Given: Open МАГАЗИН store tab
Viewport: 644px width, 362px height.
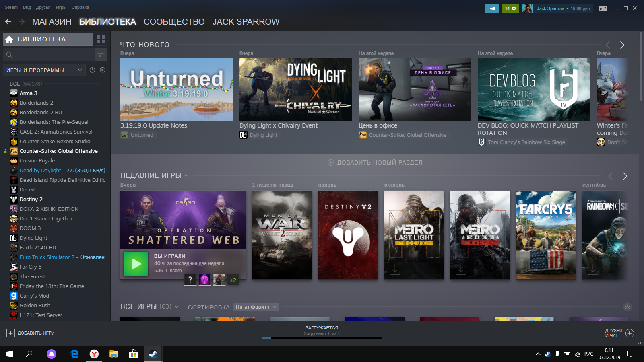Looking at the screenshot, I should pyautogui.click(x=52, y=22).
